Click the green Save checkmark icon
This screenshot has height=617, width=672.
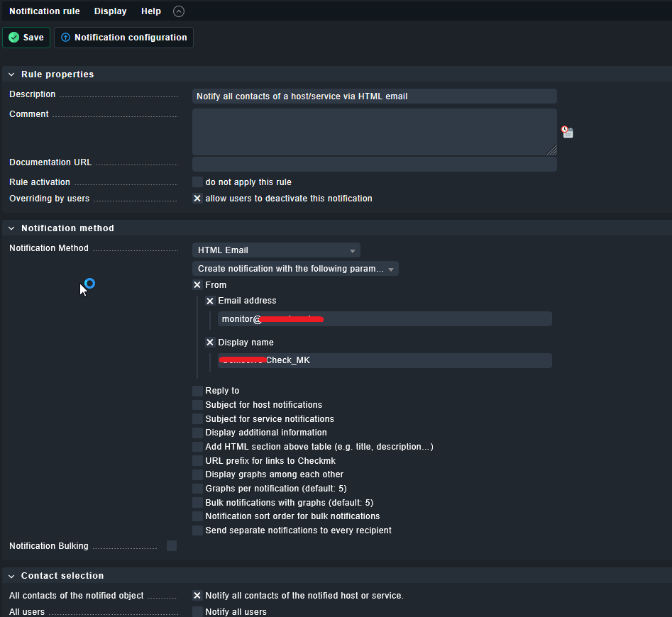pyautogui.click(x=14, y=38)
